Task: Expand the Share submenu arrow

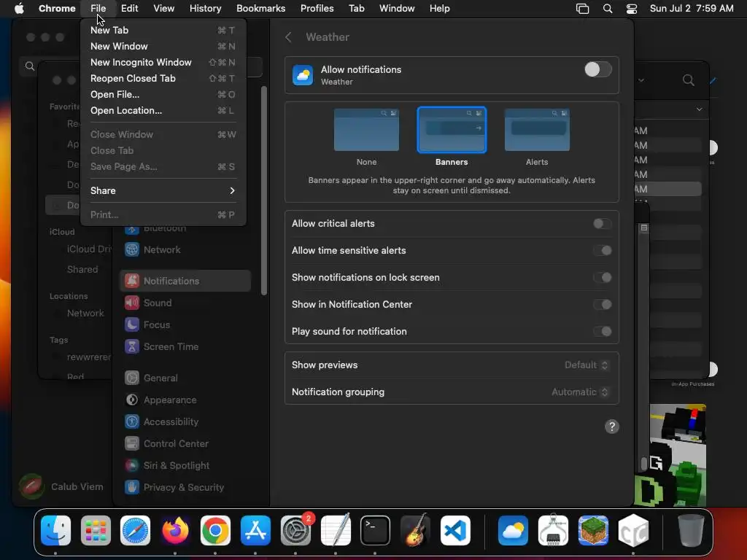Action: tap(232, 190)
